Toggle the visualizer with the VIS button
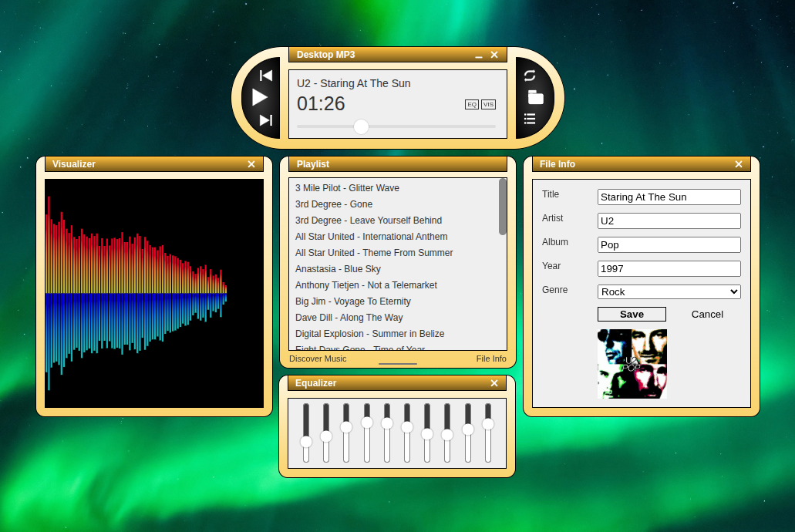The width and height of the screenshot is (795, 532). point(487,104)
